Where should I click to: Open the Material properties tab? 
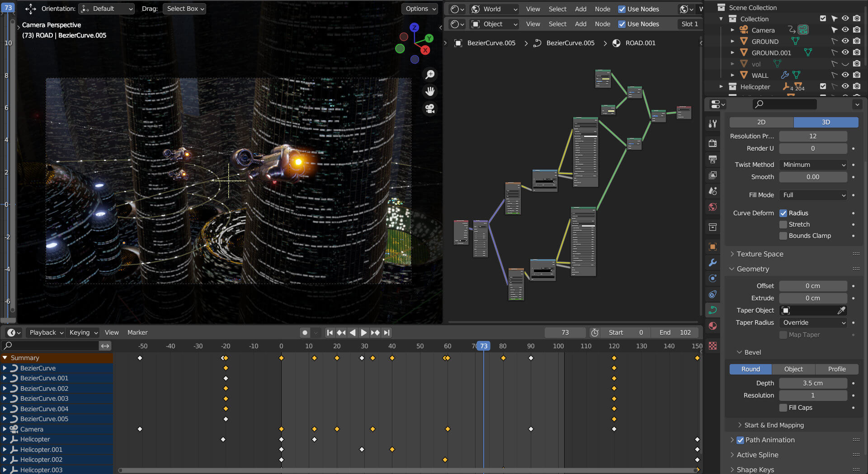[x=712, y=326]
